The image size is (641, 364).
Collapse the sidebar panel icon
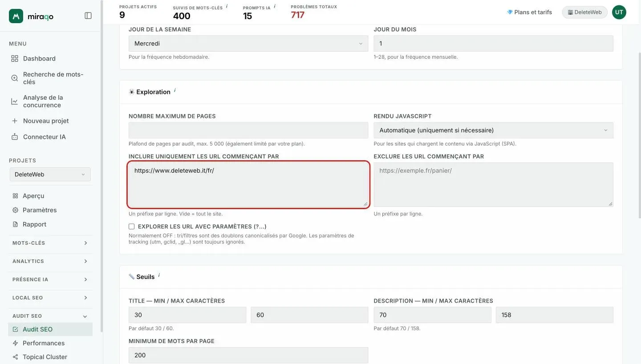click(88, 16)
